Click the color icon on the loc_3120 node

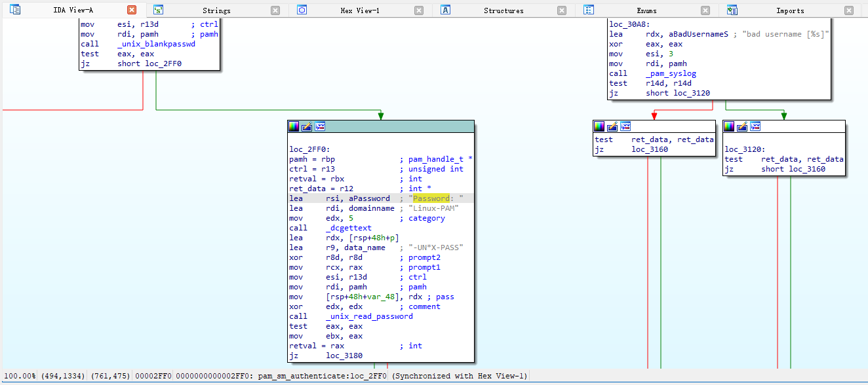tap(729, 126)
